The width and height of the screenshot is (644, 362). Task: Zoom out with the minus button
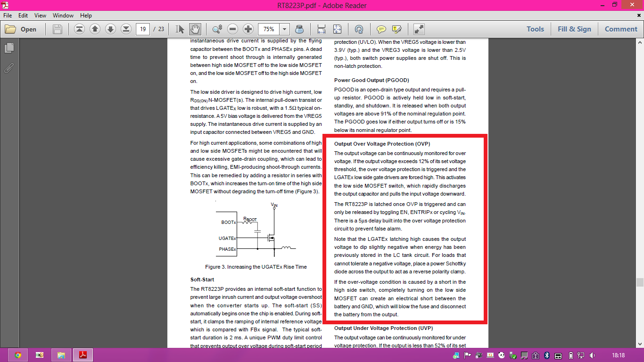coord(232,29)
